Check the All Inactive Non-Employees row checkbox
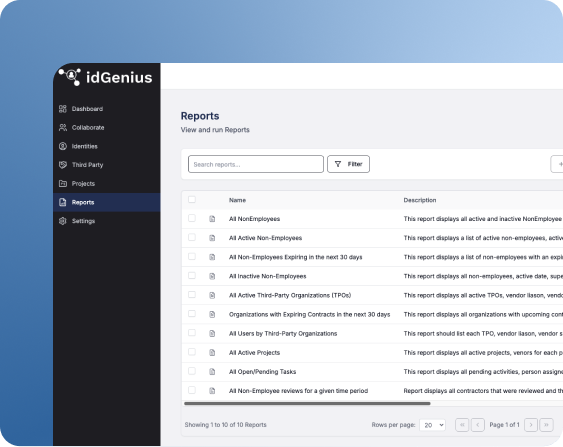The image size is (563, 447). pyautogui.click(x=192, y=275)
